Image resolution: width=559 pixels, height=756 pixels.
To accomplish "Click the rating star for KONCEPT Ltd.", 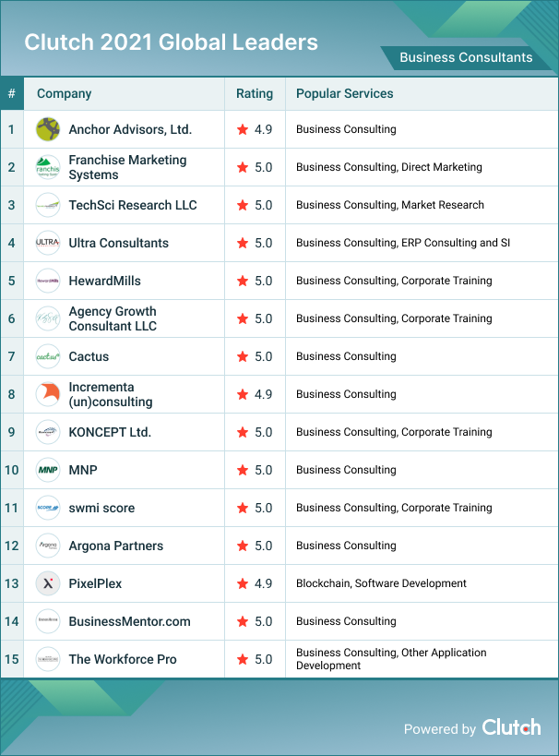I will 243,432.
